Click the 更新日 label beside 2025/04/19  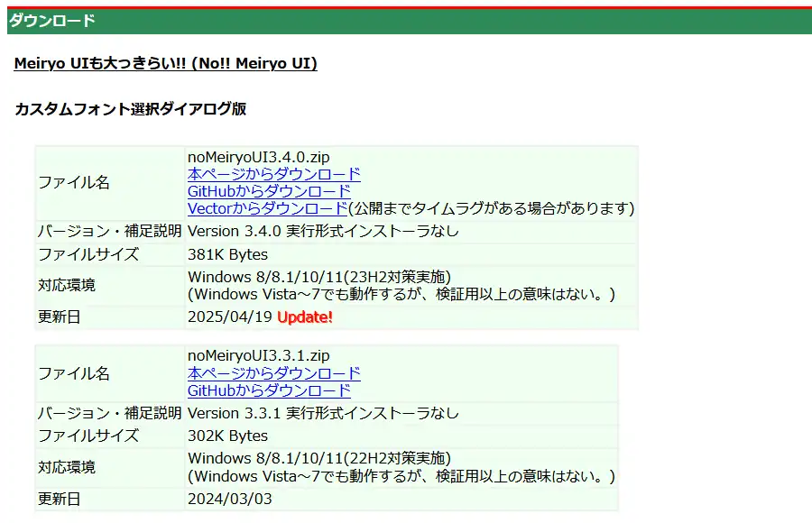coord(59,317)
